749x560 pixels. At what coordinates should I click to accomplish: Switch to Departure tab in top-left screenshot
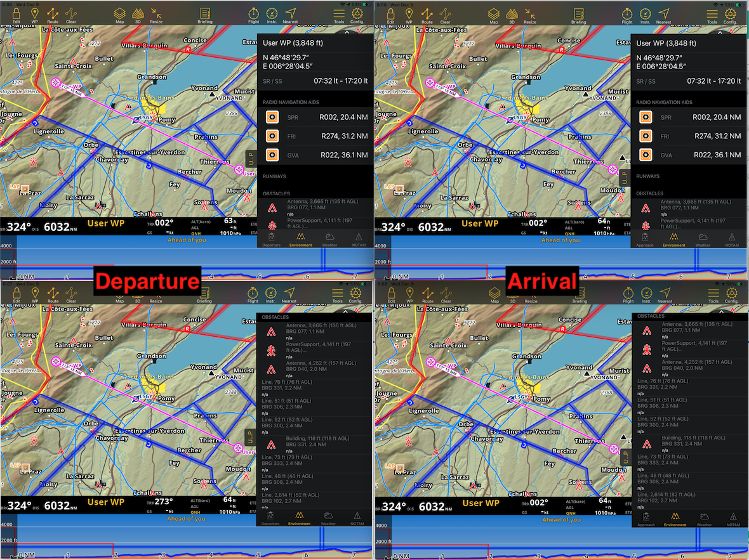point(270,238)
